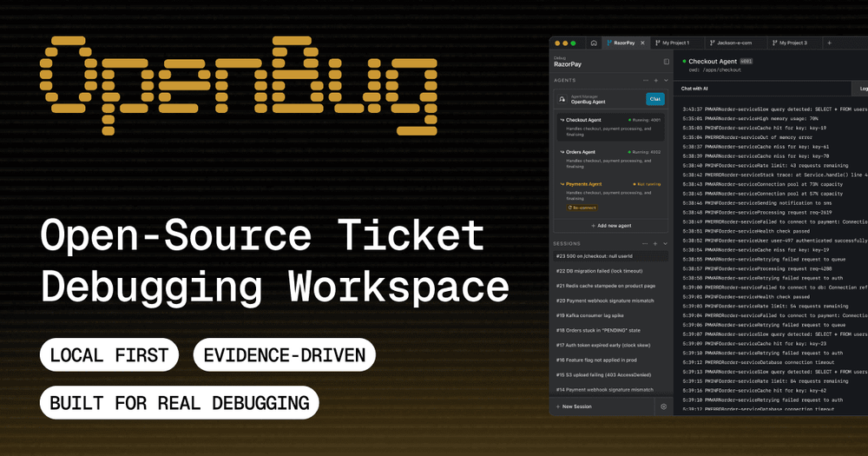The image size is (868, 456).
Task: Click log line 'Out of memory error'
Action: [x=748, y=137]
